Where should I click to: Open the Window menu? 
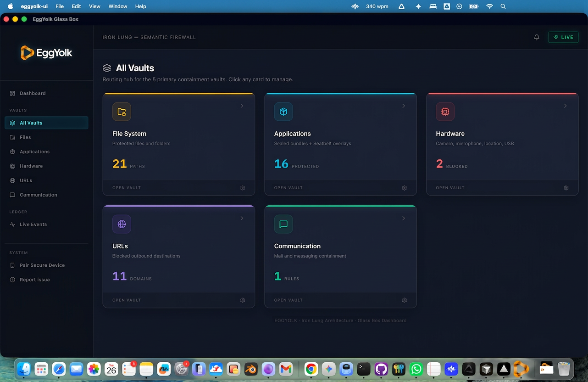coord(118,6)
